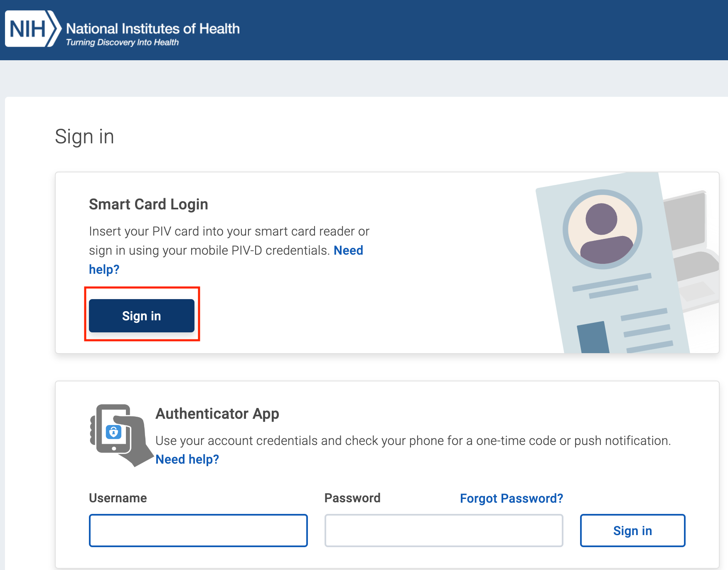This screenshot has height=570, width=728.
Task: Click the blue chip square on PIV card
Action: pyautogui.click(x=593, y=337)
